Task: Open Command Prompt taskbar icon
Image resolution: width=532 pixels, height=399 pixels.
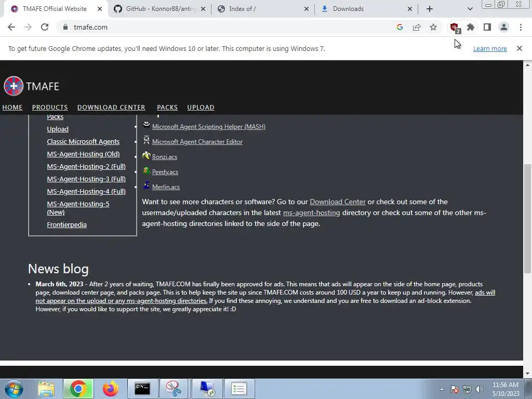Action: [x=142, y=389]
